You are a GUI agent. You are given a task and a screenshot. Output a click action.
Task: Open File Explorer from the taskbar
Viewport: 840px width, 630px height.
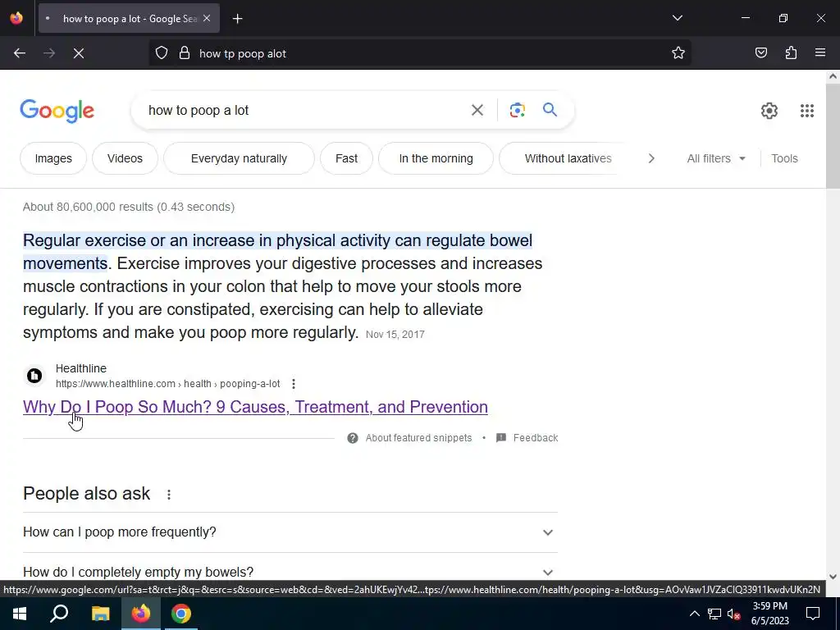[x=100, y=614]
